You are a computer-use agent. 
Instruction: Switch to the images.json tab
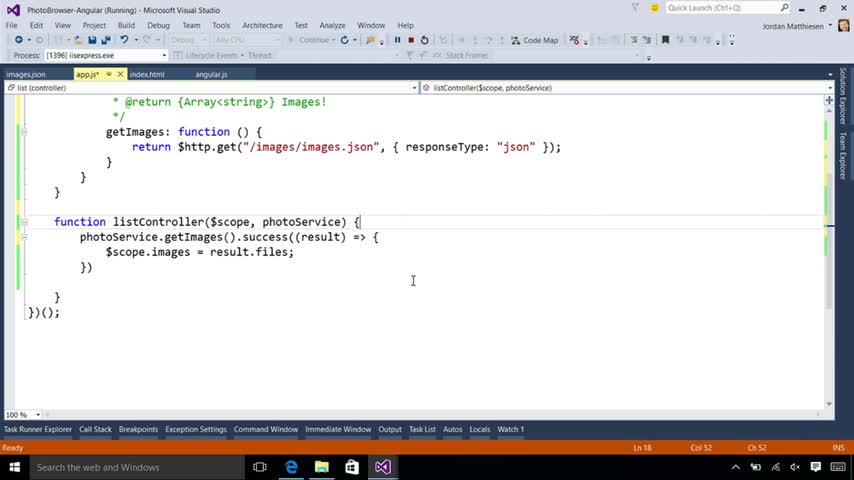(x=26, y=75)
